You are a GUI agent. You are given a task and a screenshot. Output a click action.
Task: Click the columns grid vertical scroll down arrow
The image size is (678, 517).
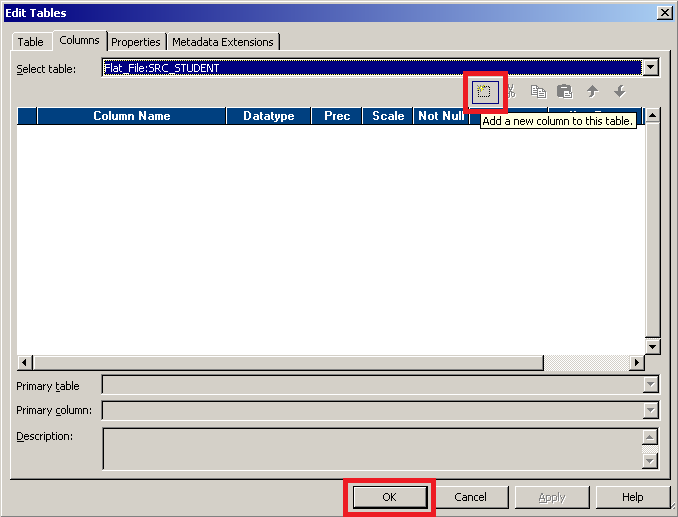[652, 346]
